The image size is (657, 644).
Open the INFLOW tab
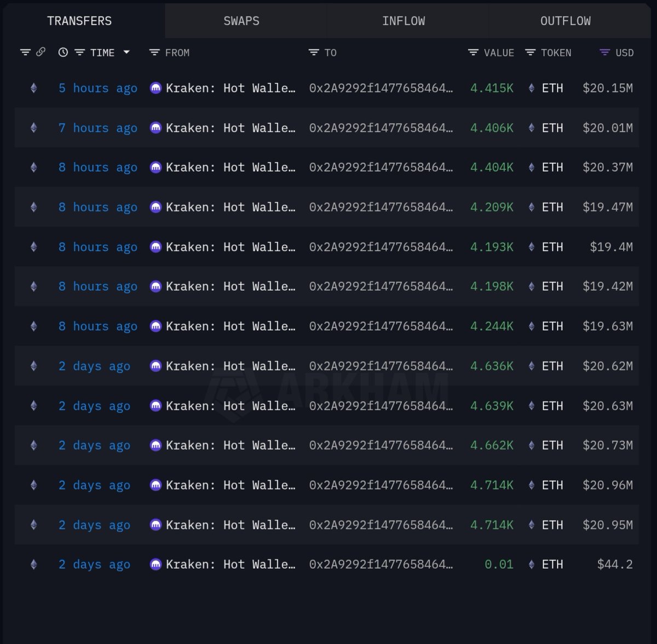tap(404, 21)
